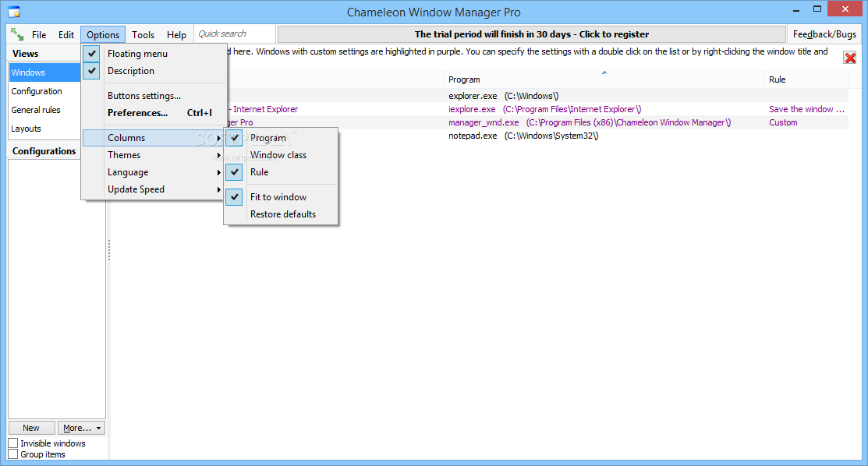This screenshot has width=868, height=466.
Task: Open Preferences... menu entry
Action: click(154, 113)
